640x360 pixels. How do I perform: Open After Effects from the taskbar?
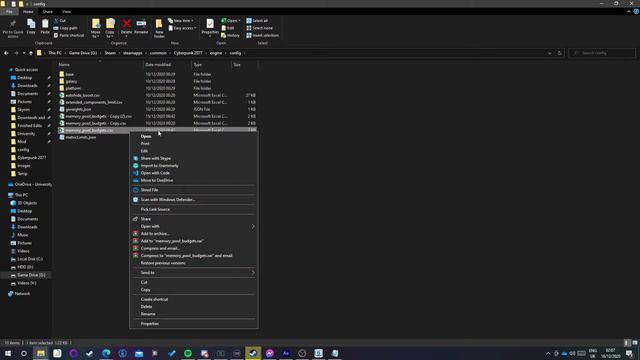(x=286, y=353)
